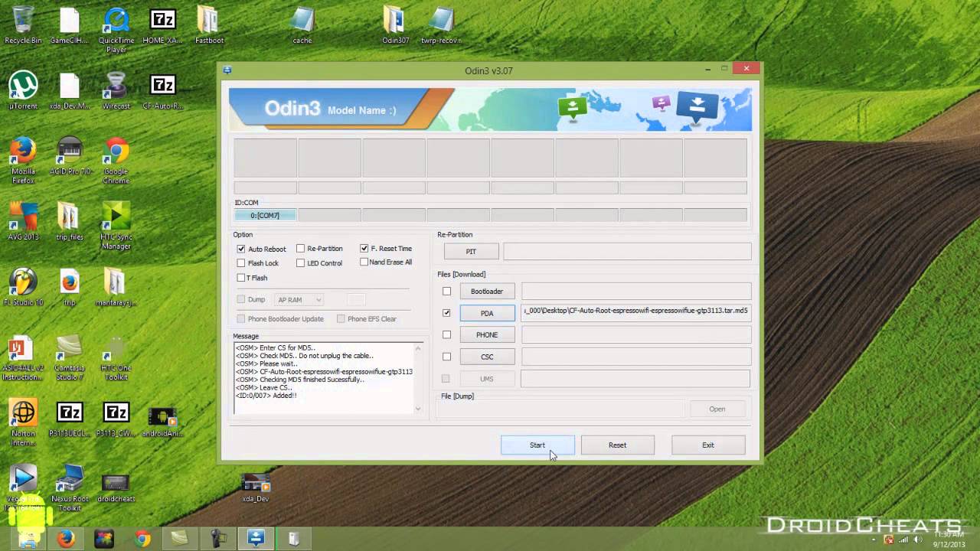Image resolution: width=980 pixels, height=551 pixels.
Task: Open Norton Internet desktop shortcut
Action: (23, 423)
